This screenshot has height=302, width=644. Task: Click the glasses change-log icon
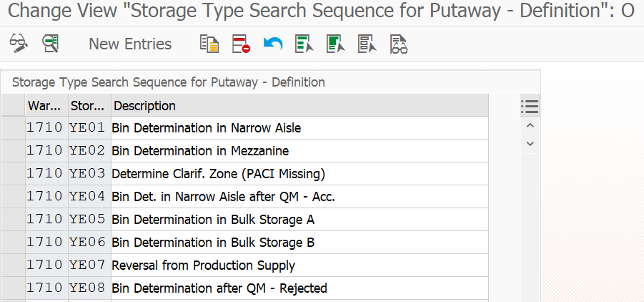point(398,44)
